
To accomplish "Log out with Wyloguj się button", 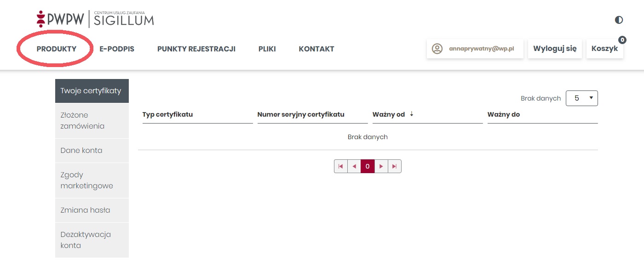I will [555, 49].
